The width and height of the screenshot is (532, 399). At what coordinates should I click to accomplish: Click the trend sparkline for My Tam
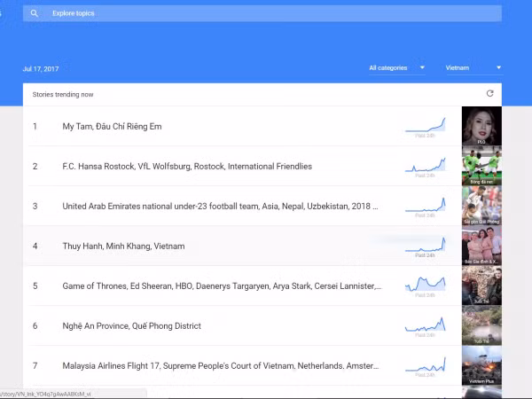point(425,125)
